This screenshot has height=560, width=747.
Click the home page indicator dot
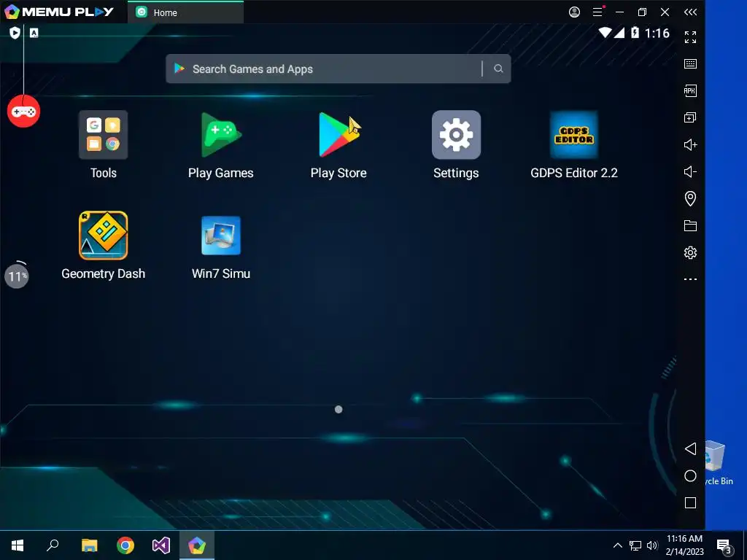coord(338,410)
